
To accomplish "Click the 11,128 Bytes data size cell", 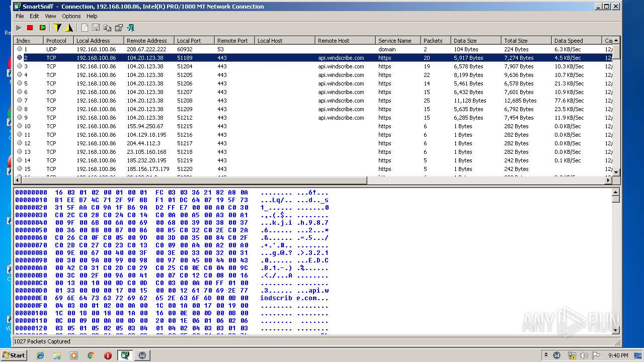I will pos(470,101).
